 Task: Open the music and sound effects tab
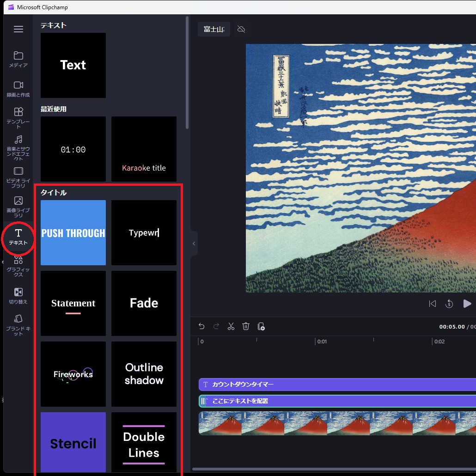[x=18, y=148]
